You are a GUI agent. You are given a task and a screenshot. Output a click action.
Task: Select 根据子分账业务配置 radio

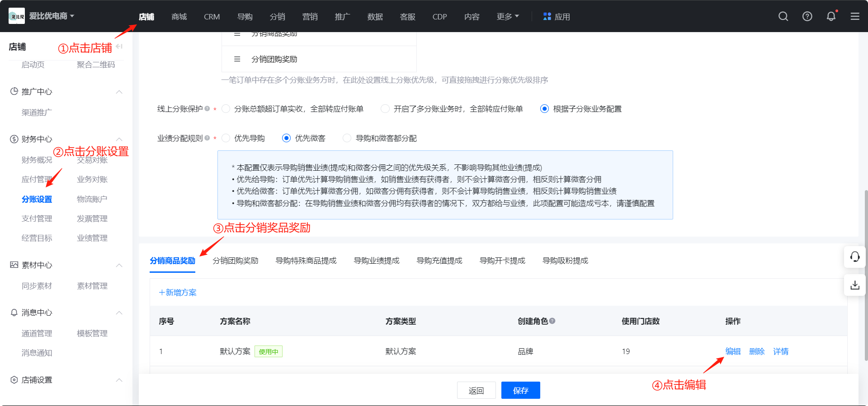[545, 109]
